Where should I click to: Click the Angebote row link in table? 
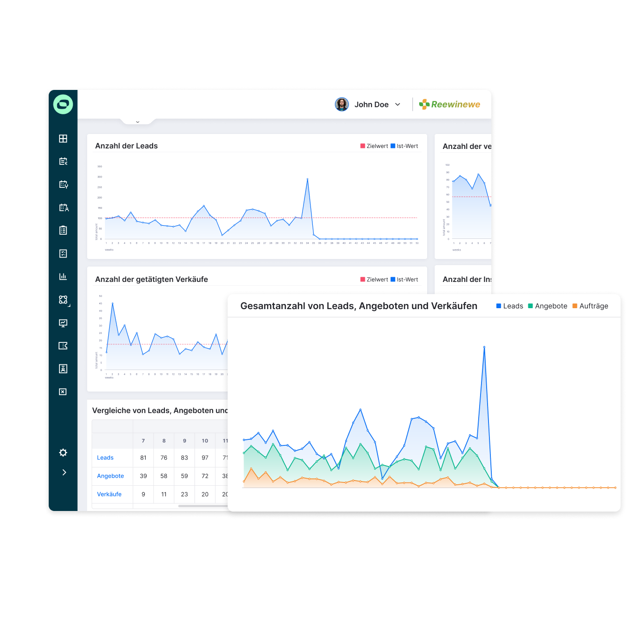[111, 476]
